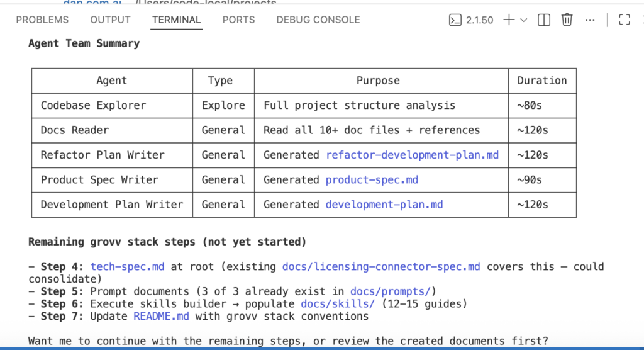Split the terminal panel
The width and height of the screenshot is (644, 350).
pos(545,20)
